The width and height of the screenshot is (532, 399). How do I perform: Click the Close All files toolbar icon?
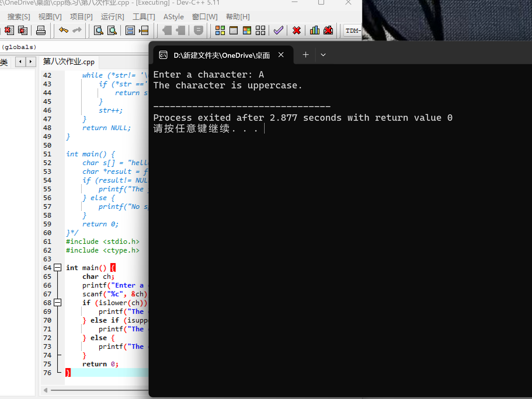(x=23, y=30)
